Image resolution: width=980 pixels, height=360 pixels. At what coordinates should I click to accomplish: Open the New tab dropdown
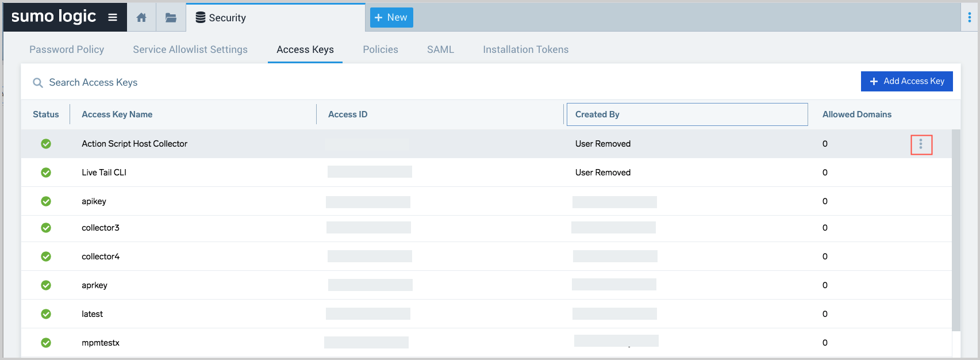tap(391, 18)
